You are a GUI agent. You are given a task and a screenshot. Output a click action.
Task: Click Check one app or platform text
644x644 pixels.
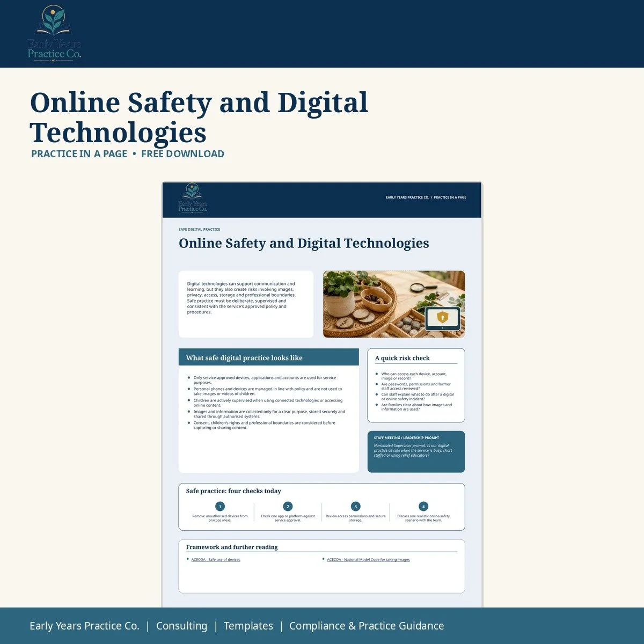pyautogui.click(x=288, y=518)
